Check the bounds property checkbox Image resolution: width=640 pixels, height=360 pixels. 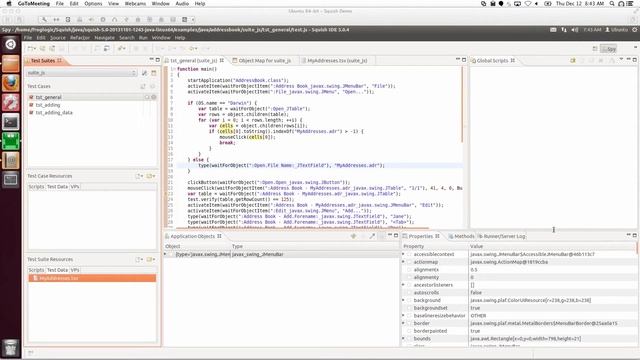coord(409,339)
